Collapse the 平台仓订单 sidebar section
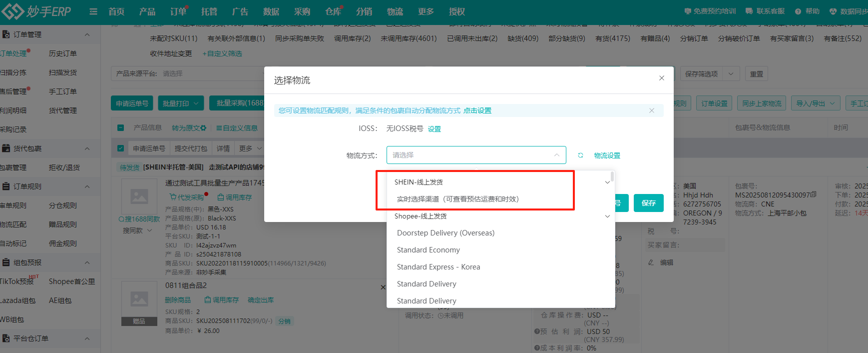 pyautogui.click(x=87, y=338)
